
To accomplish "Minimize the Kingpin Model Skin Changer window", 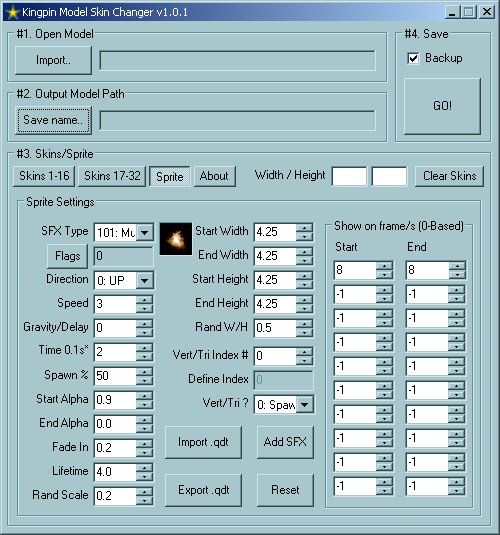I will (453, 13).
